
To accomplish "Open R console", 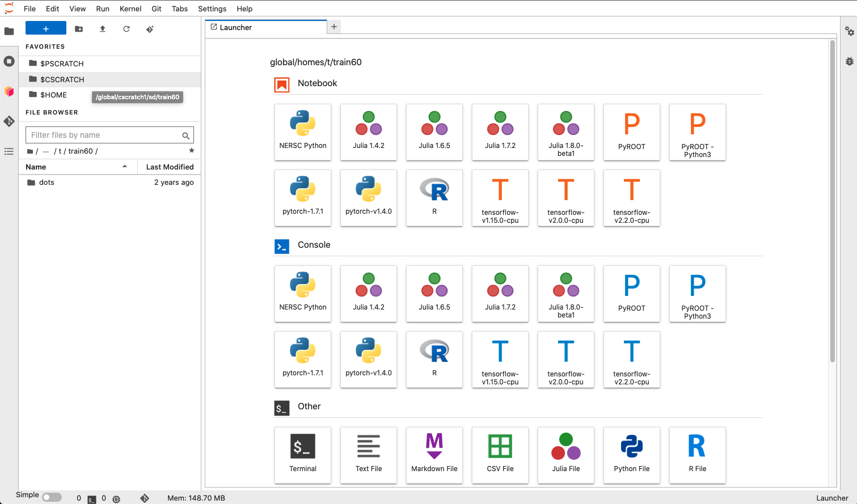I will click(434, 359).
